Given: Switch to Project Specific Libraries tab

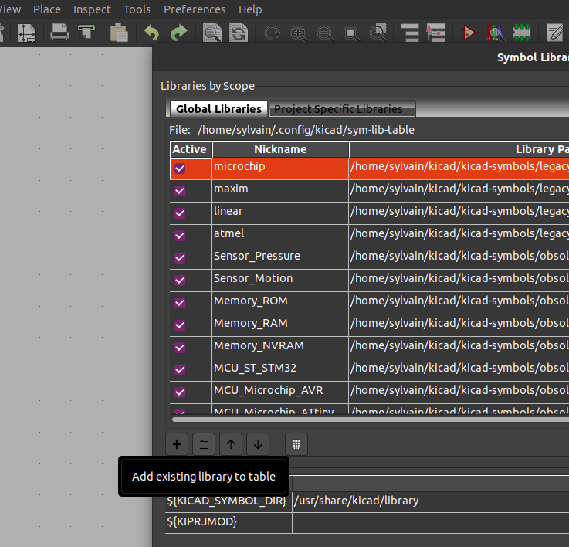Looking at the screenshot, I should click(x=342, y=109).
